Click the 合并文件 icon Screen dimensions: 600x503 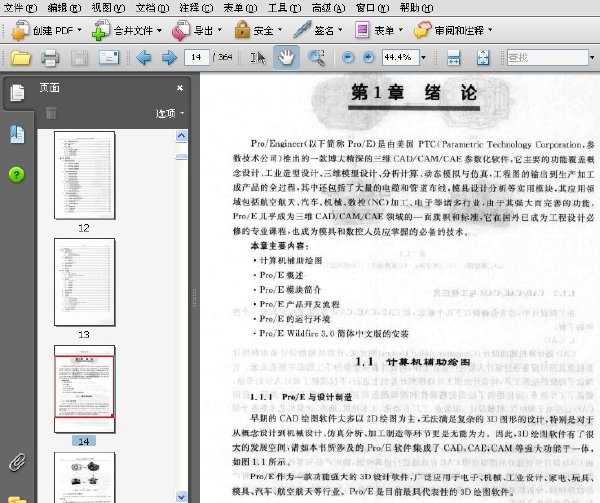pyautogui.click(x=101, y=30)
